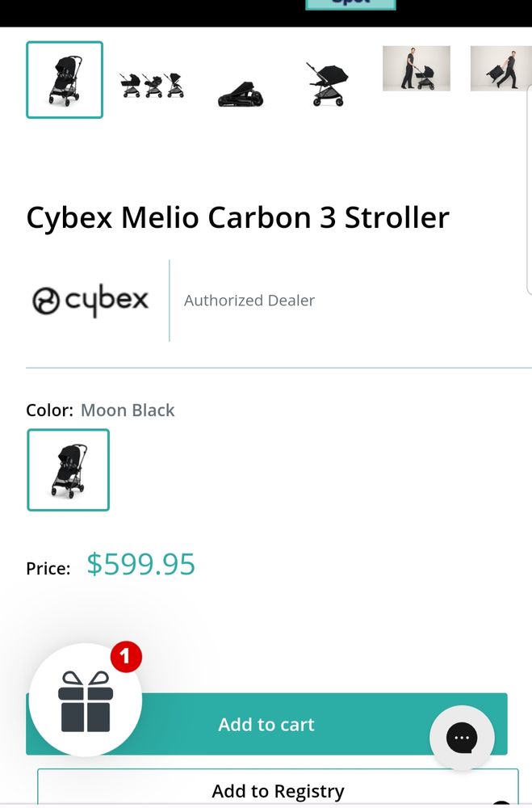This screenshot has width=532, height=808.
Task: Open the gift rewards icon
Action: [85, 701]
